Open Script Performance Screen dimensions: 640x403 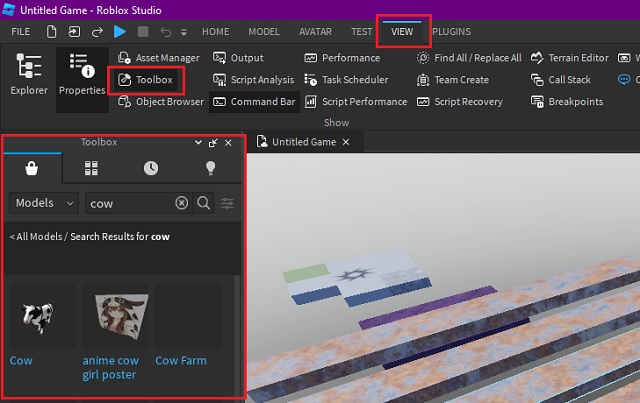356,102
